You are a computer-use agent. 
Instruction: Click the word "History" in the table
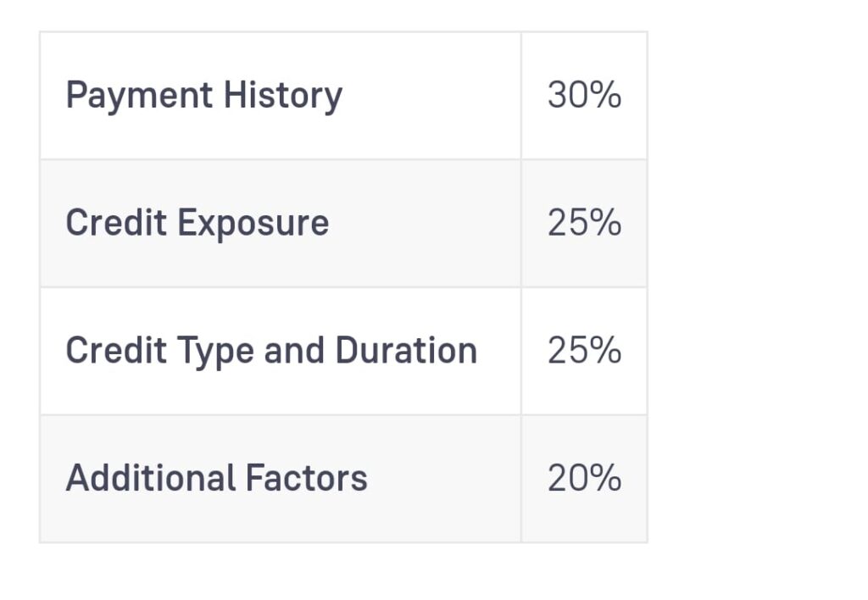pyautogui.click(x=282, y=96)
